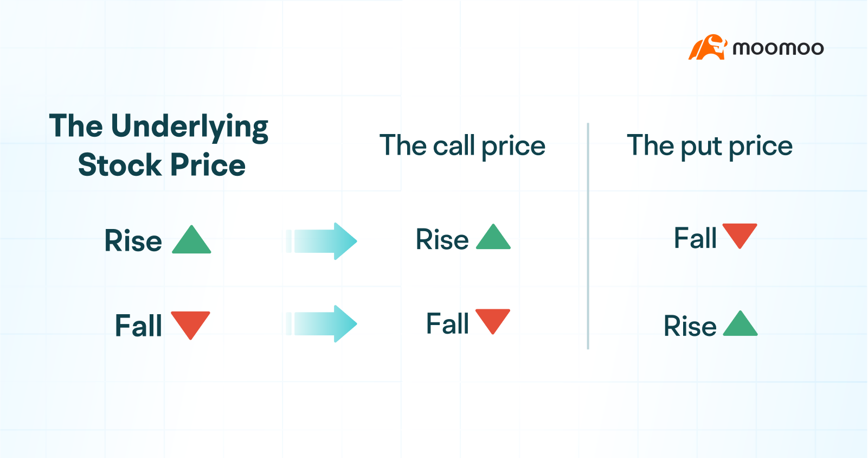Click the red down triangle under Underlying Stock Price
868x458 pixels.
[x=190, y=322]
